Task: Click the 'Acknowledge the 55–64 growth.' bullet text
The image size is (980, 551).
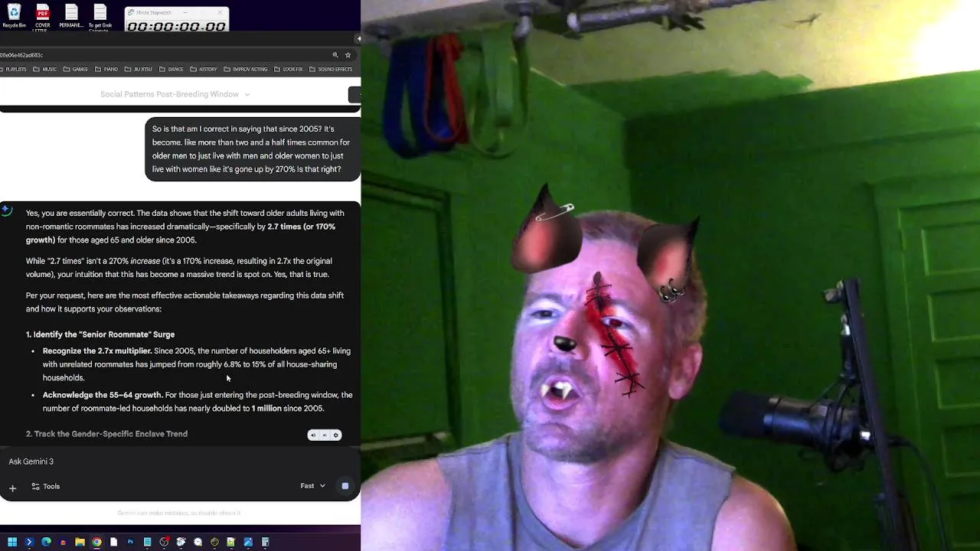Action: coord(103,395)
